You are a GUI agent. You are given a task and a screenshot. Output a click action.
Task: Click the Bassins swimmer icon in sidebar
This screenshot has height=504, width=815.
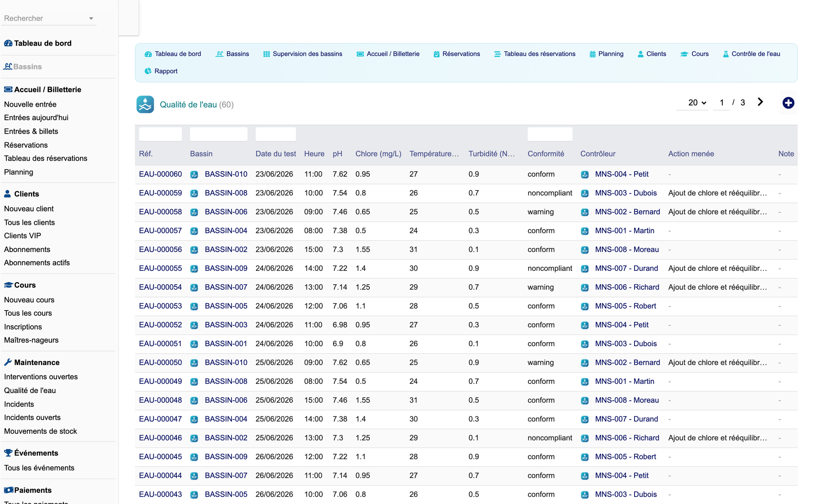8,67
